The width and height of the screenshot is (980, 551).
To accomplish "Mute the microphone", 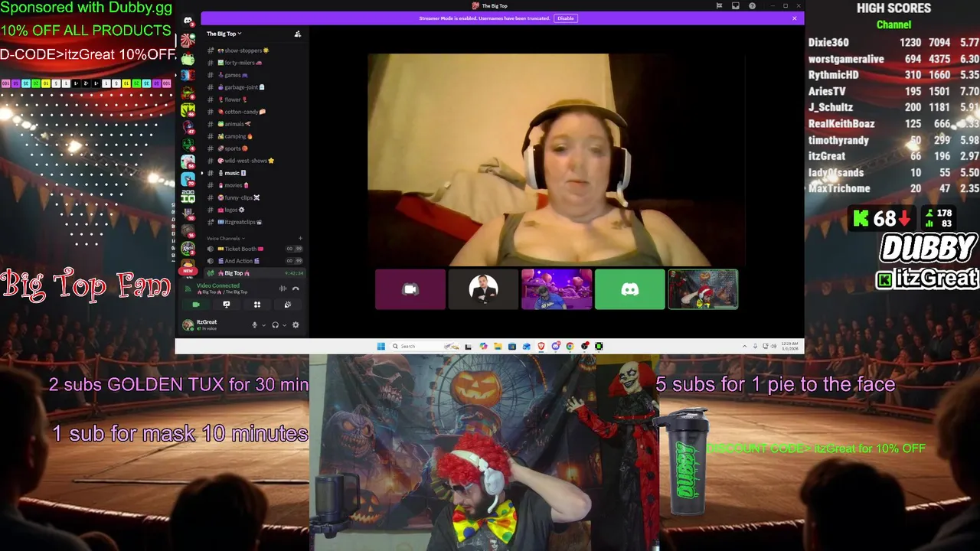I will (x=255, y=325).
